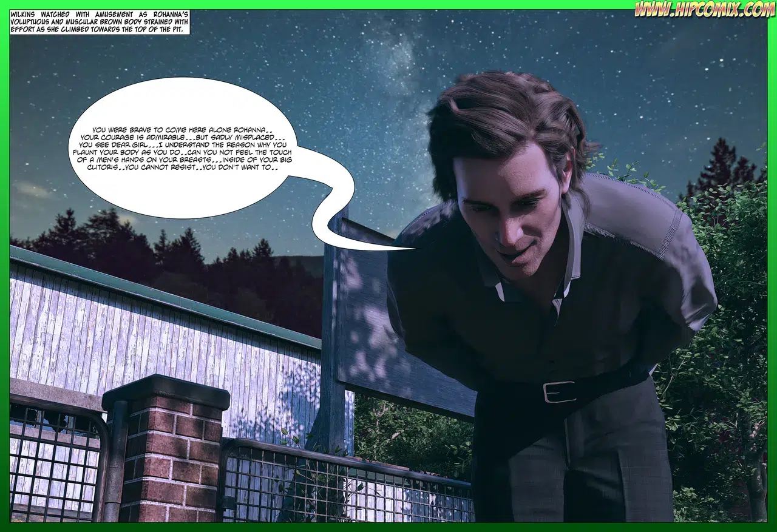Click the silver belt buckle
The height and width of the screenshot is (532, 777).
[x=559, y=391]
